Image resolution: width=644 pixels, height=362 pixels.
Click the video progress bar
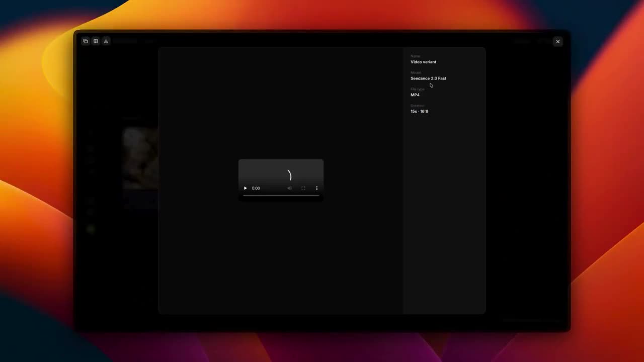pos(281,195)
